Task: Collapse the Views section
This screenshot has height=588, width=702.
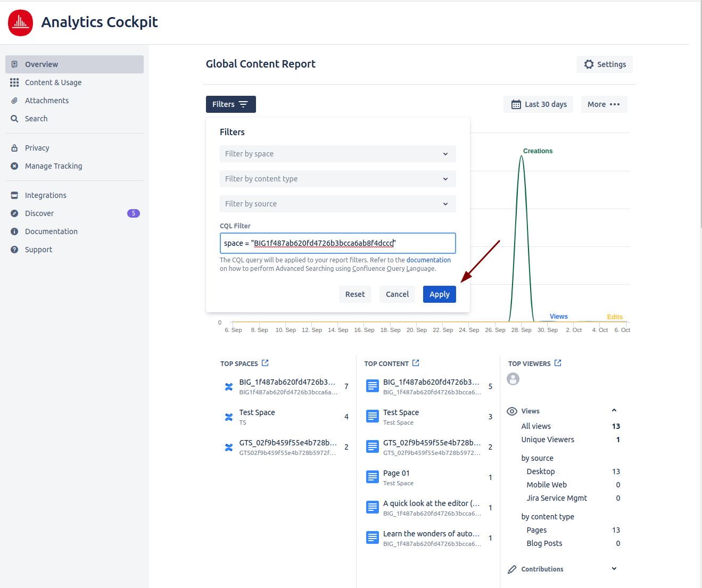Action: 614,410
